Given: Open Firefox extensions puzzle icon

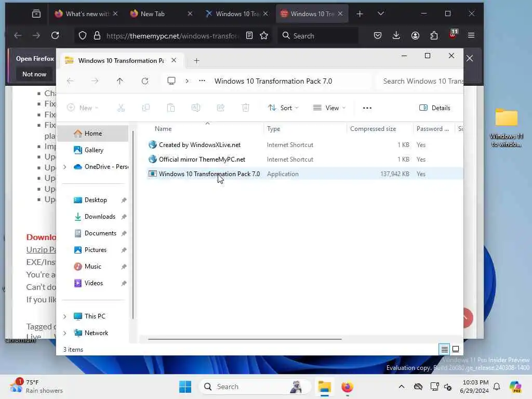Looking at the screenshot, I should click(x=434, y=35).
